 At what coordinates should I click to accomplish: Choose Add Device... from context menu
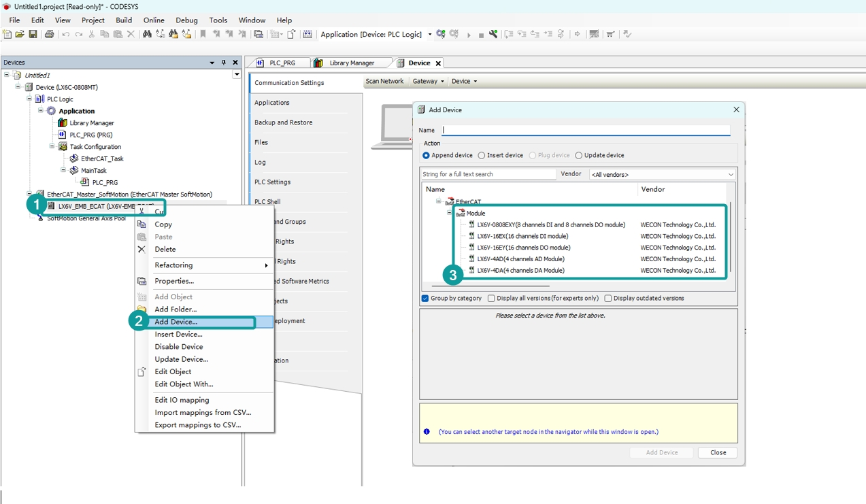coord(176,322)
